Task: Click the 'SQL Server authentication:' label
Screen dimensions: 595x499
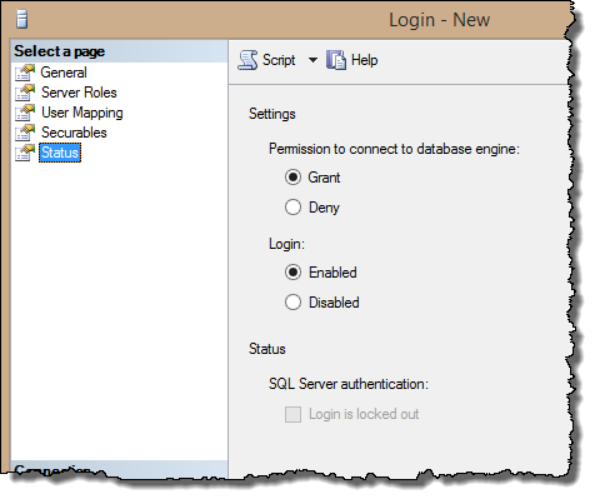Action: [x=348, y=384]
